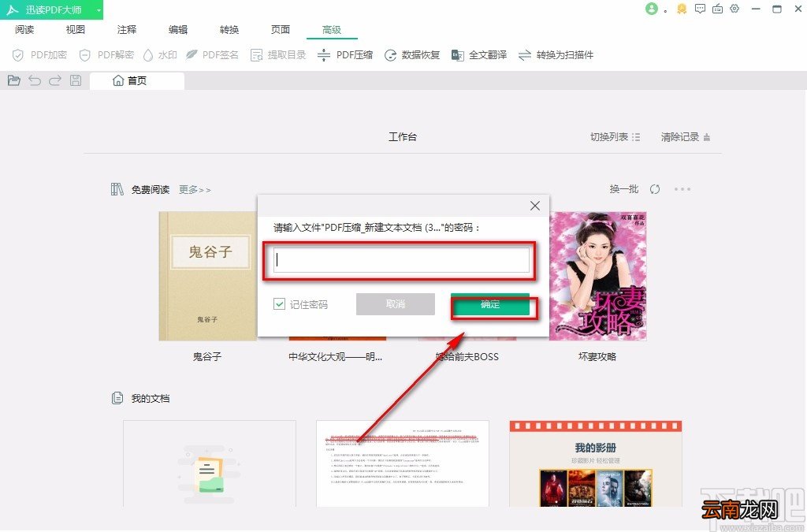Viewport: 807px width, 532px height.
Task: Click the 免费阅读 bookshelf icon
Action: (117, 189)
